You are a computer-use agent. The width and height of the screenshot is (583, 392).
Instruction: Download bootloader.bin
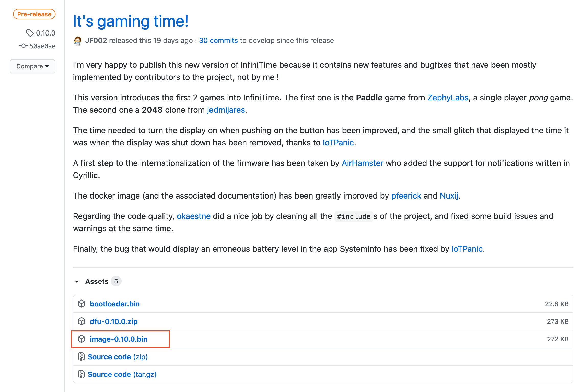115,304
